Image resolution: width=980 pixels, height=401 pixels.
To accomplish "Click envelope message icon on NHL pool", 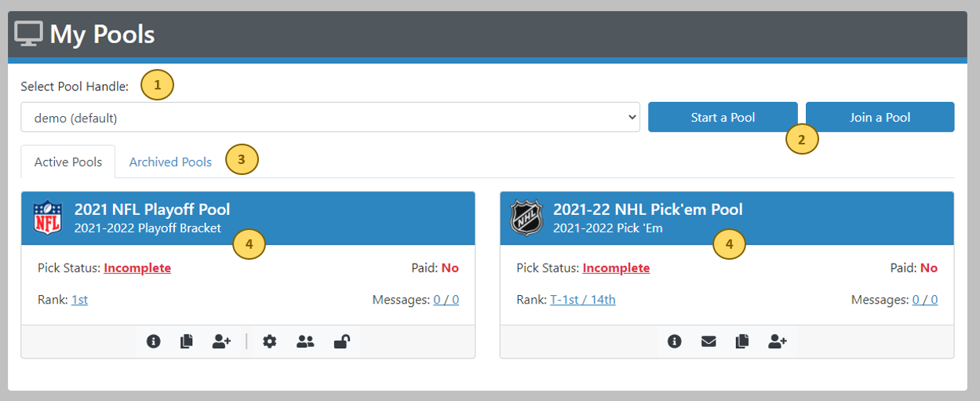I will tap(709, 342).
